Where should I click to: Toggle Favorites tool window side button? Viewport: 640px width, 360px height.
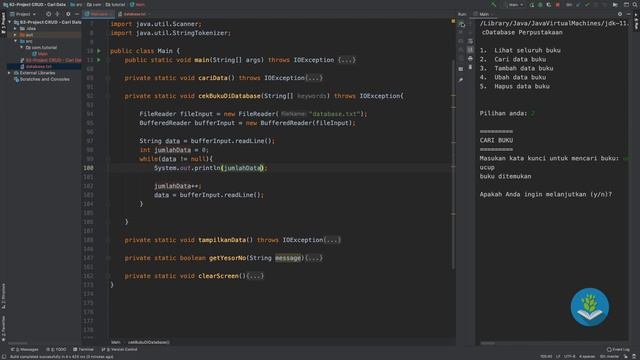coord(3,329)
